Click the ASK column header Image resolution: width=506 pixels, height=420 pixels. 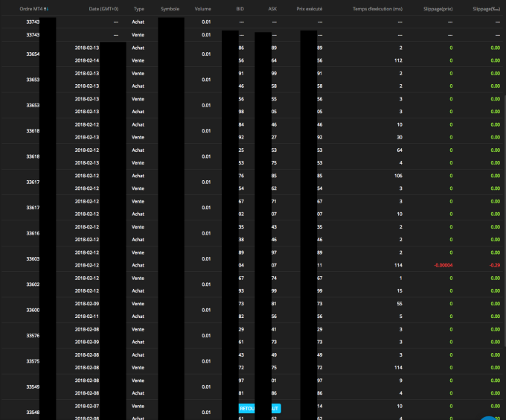(x=272, y=9)
